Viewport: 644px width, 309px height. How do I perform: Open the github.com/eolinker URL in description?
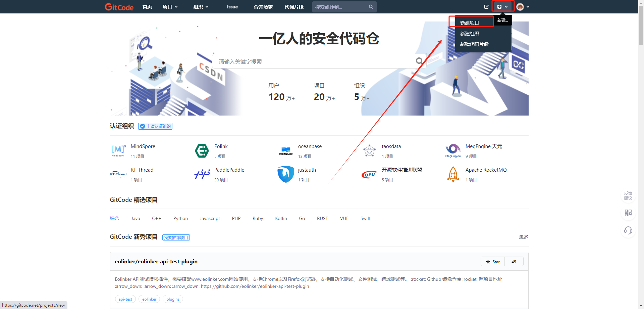[255, 286]
